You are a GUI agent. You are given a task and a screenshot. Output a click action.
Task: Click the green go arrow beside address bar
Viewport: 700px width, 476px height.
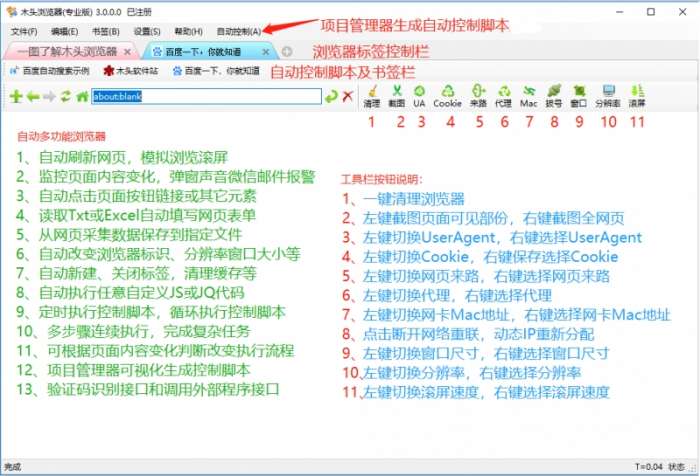(331, 96)
